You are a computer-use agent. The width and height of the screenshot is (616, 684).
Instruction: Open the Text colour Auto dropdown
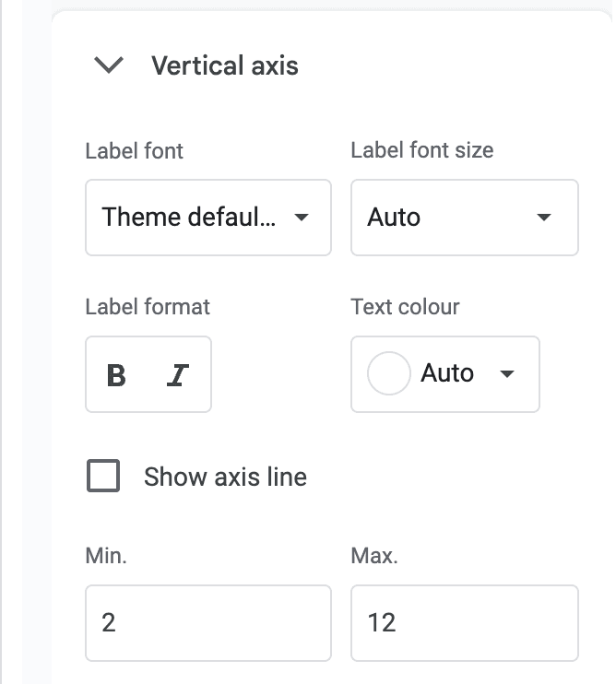point(447,373)
